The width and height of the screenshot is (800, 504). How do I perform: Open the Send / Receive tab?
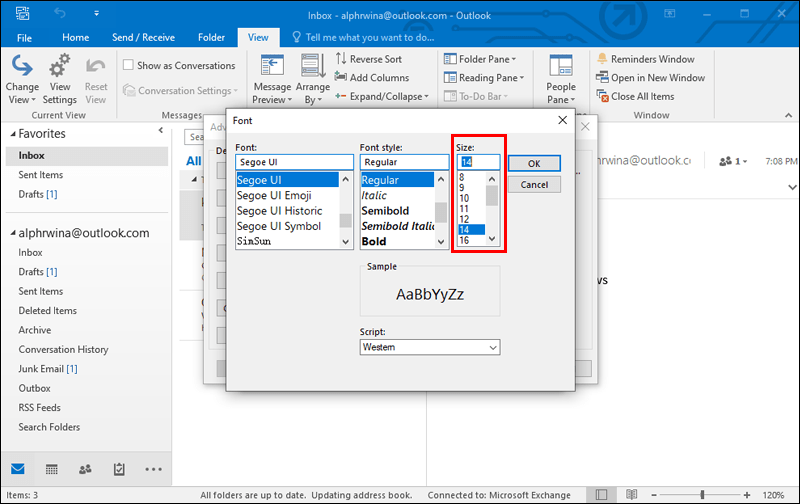coord(143,37)
